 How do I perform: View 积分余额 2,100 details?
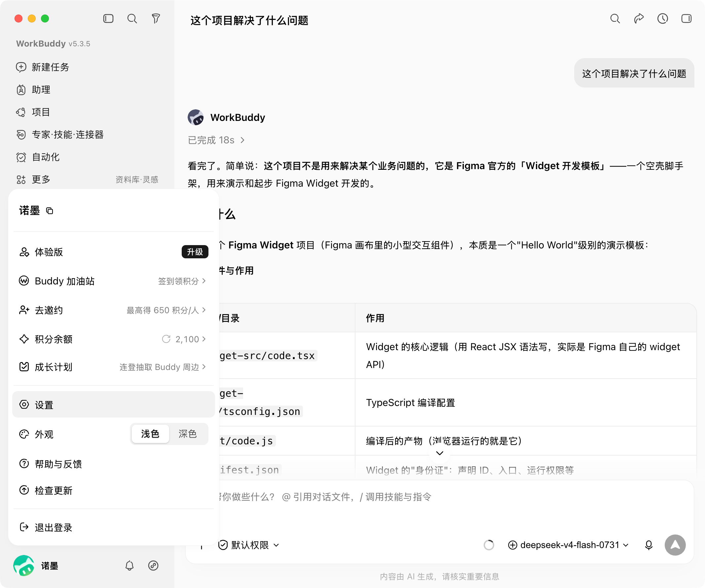pyautogui.click(x=113, y=339)
